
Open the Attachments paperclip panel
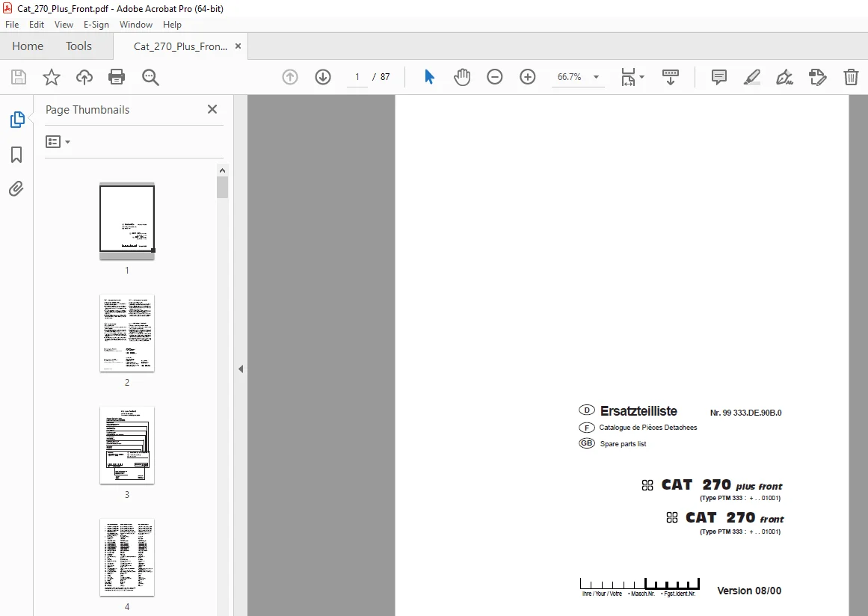[x=16, y=189]
